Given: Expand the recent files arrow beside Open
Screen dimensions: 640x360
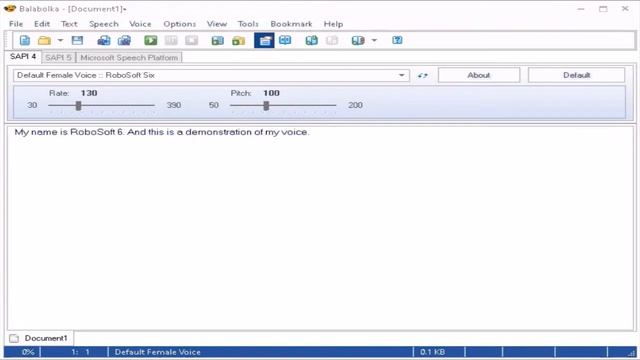Looking at the screenshot, I should [x=60, y=40].
